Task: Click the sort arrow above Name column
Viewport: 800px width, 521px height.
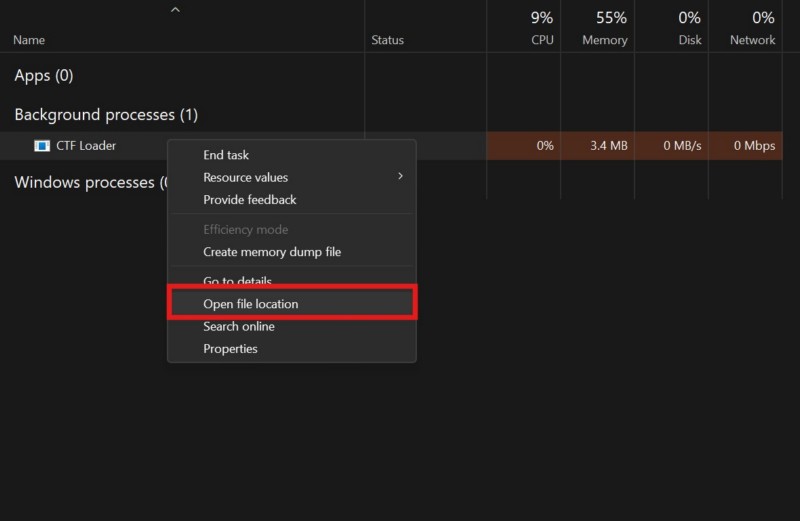Action: (x=175, y=10)
